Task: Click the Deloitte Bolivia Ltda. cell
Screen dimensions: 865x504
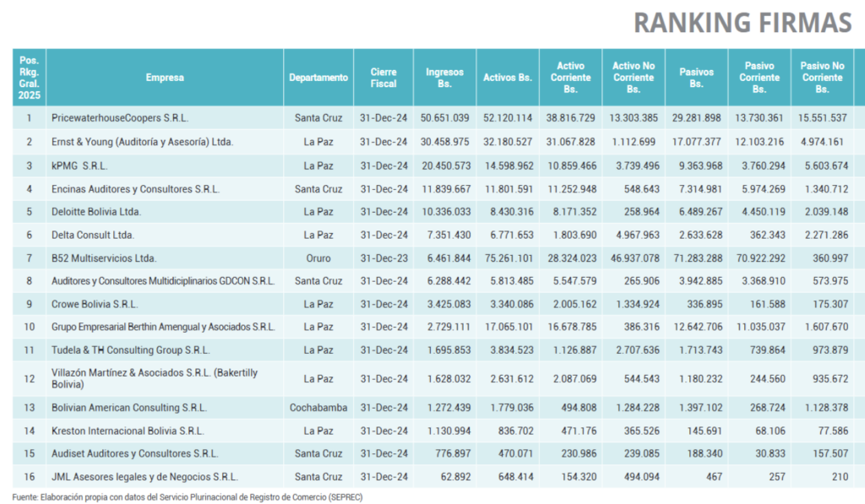Action: click(96, 212)
